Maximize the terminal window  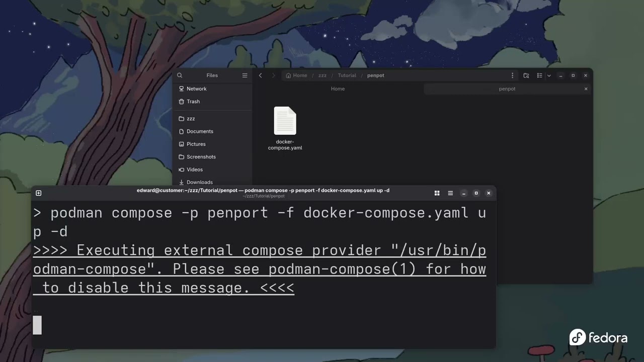476,193
